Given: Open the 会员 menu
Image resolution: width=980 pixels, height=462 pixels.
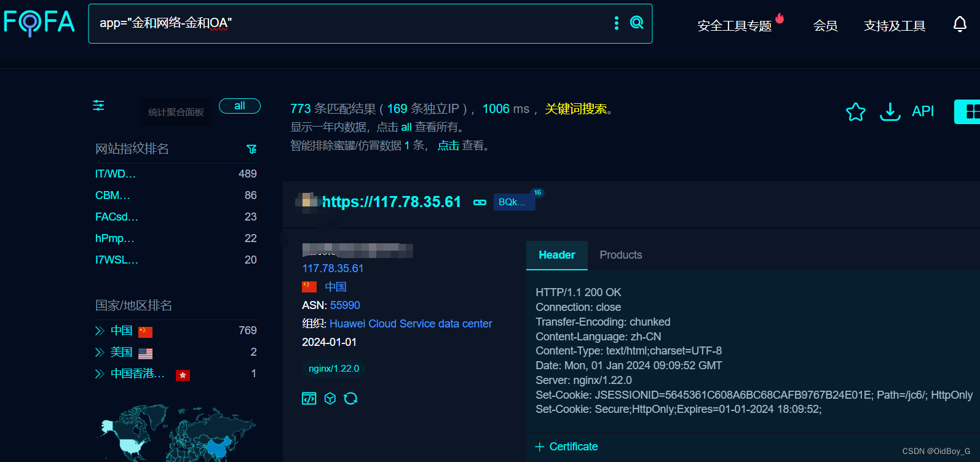Looking at the screenshot, I should (x=826, y=26).
